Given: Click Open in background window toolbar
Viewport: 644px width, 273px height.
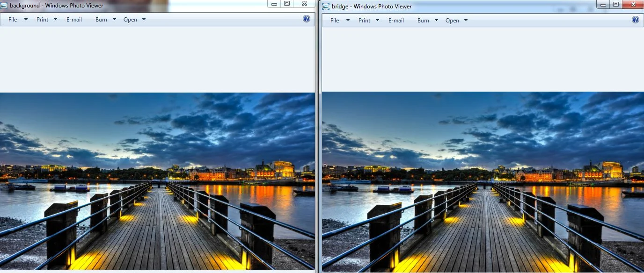Looking at the screenshot, I should pos(130,20).
